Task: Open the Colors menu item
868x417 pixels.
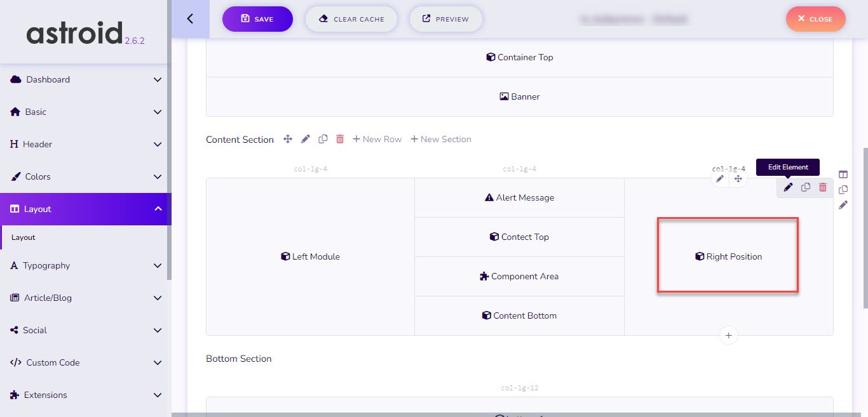Action: click(86, 176)
